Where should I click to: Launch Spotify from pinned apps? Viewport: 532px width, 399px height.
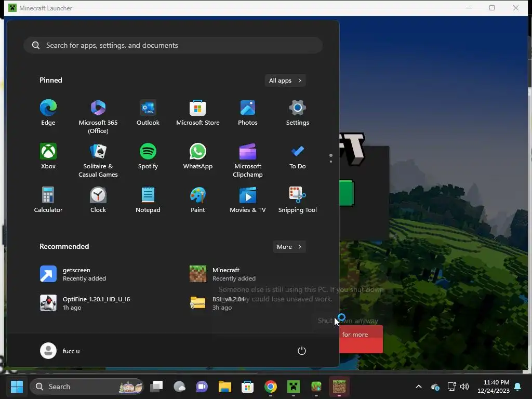[x=148, y=156]
